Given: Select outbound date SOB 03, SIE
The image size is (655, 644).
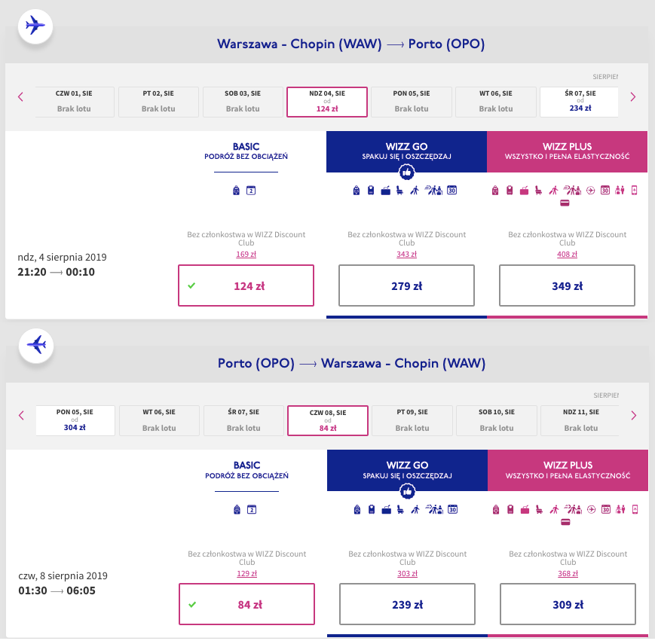Looking at the screenshot, I should [x=243, y=102].
